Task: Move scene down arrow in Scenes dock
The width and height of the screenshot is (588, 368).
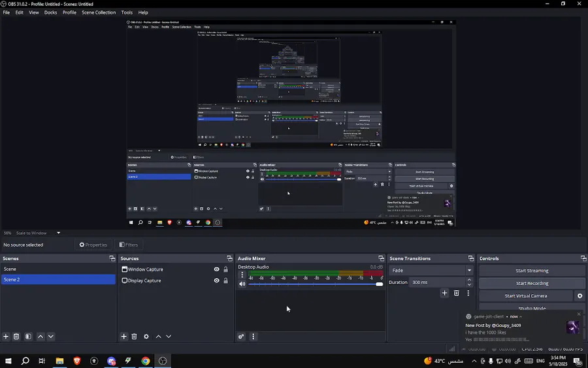Action: (50, 337)
